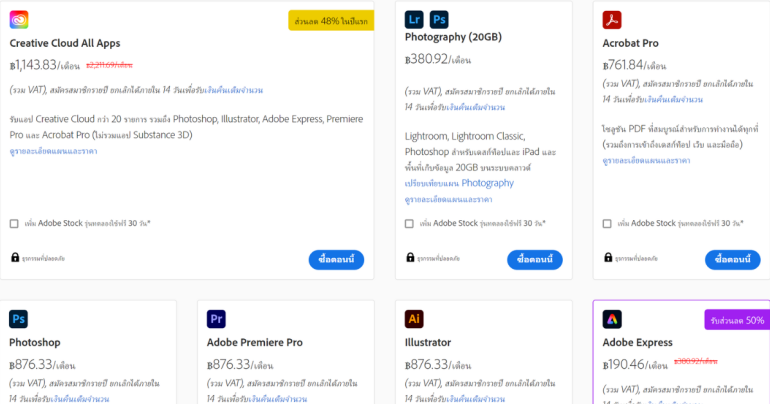The height and width of the screenshot is (404, 770).
Task: Click ฿876.33 price in Adobe Premiere Pro card
Action: pos(240,365)
